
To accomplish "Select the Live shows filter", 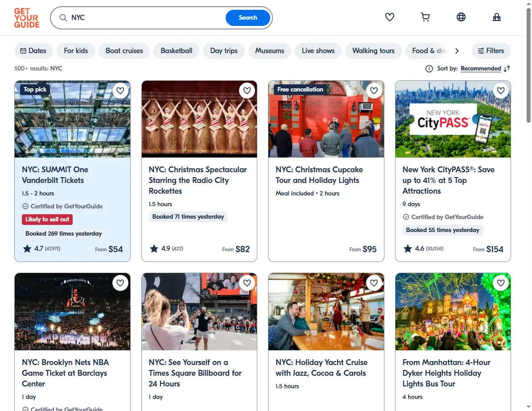I will pyautogui.click(x=318, y=50).
